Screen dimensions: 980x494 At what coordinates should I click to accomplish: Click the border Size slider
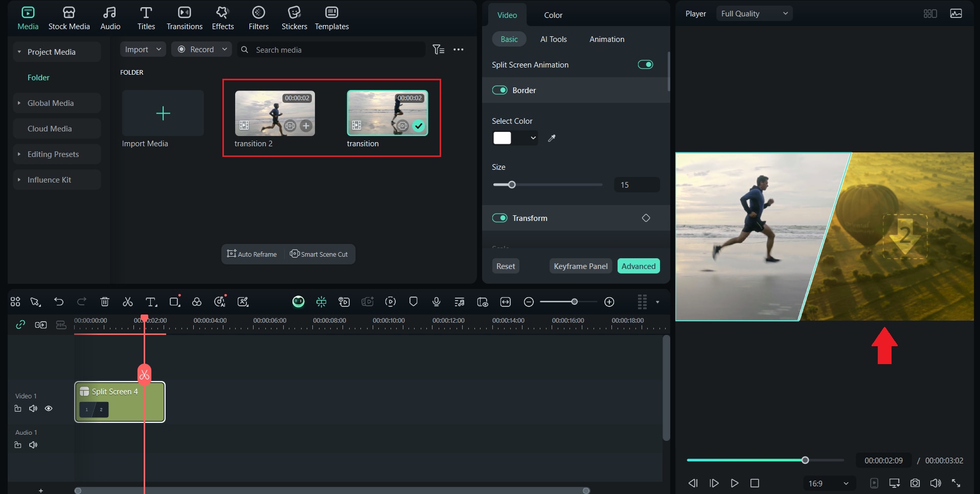548,185
